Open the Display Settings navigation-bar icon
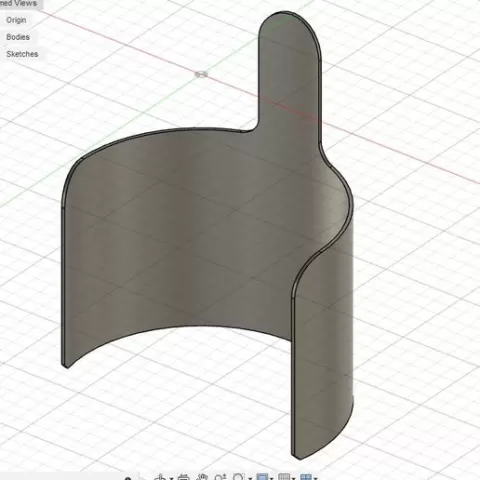 tap(263, 477)
